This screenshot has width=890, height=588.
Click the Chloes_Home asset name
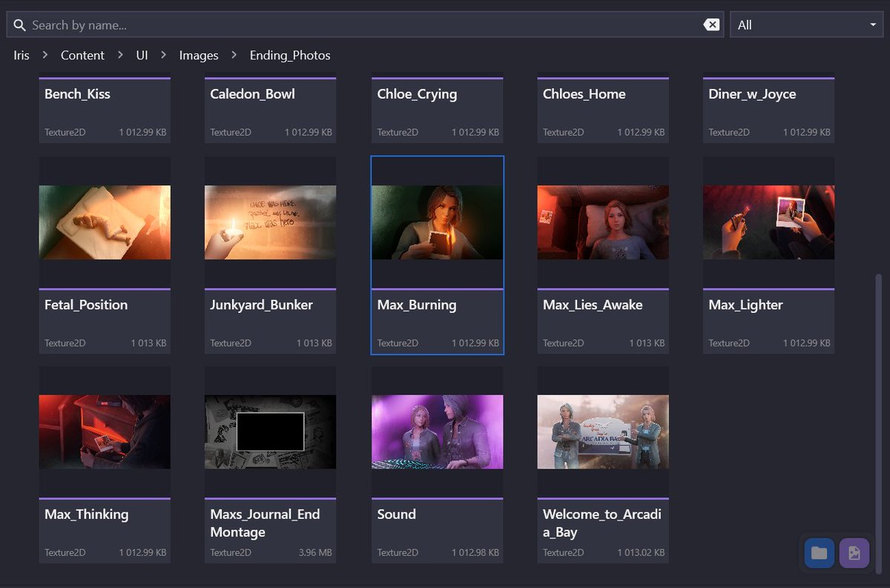pos(584,94)
